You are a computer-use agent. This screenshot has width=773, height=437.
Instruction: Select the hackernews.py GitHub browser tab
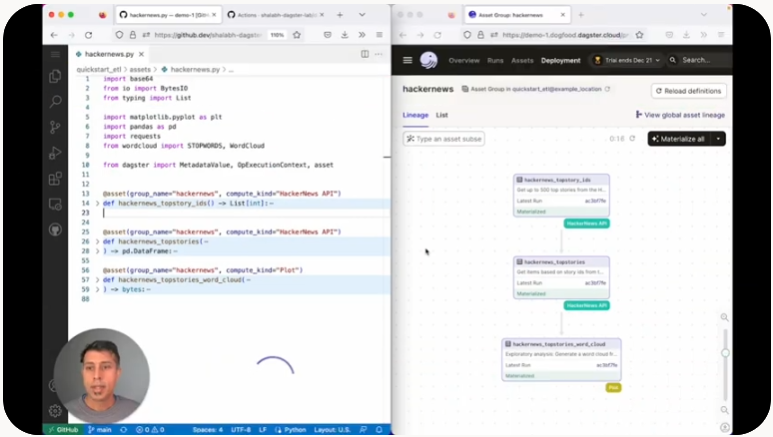tap(168, 15)
